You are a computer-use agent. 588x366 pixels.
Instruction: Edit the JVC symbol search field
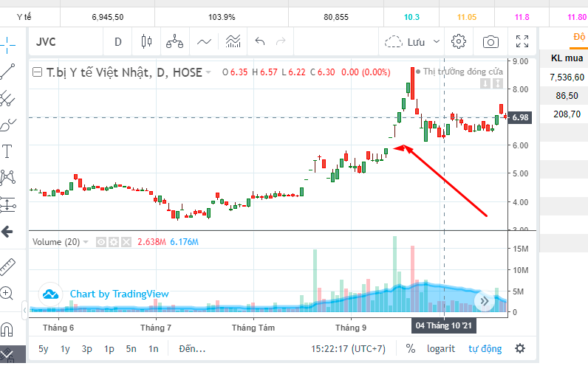[x=66, y=41]
